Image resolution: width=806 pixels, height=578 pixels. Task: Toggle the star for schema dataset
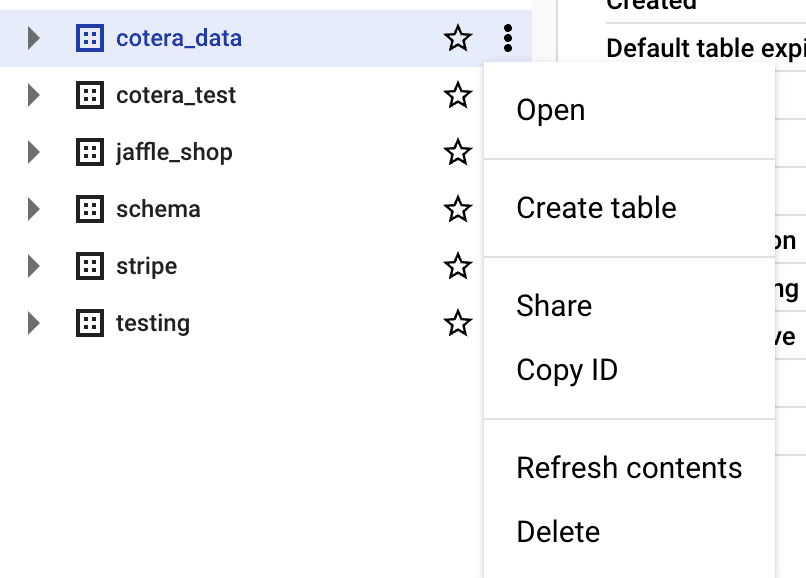click(458, 210)
